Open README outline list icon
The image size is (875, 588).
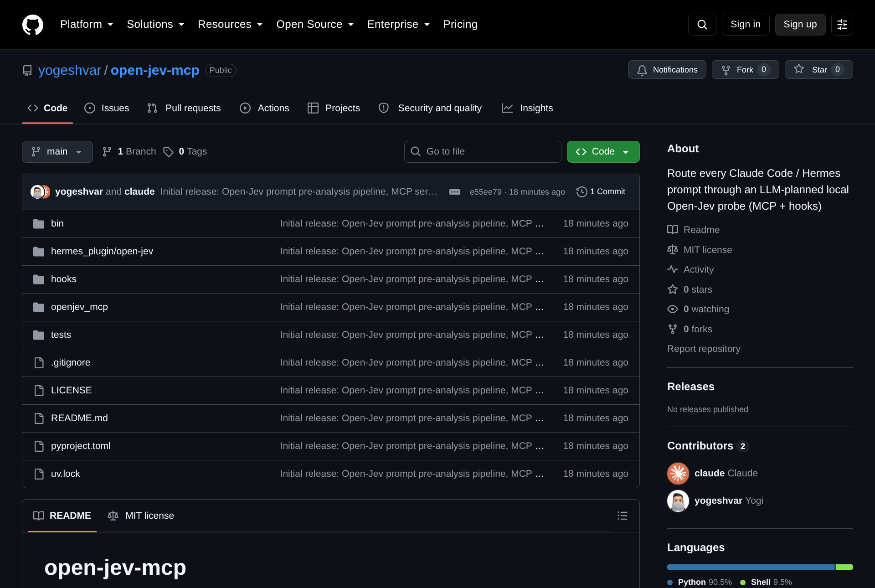pyautogui.click(x=623, y=516)
